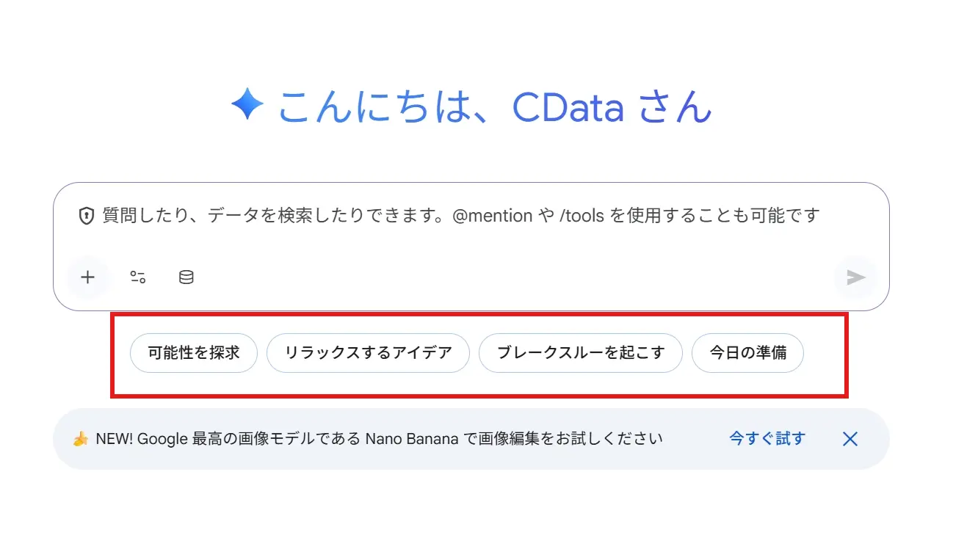Click the blue Gemini sparkle icon
The image size is (978, 560).
247,106
